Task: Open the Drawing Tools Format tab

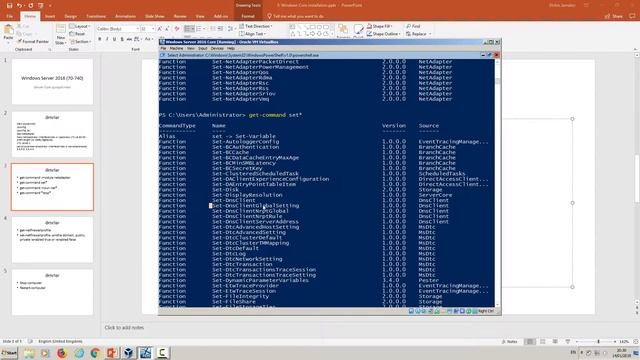Action: point(248,16)
